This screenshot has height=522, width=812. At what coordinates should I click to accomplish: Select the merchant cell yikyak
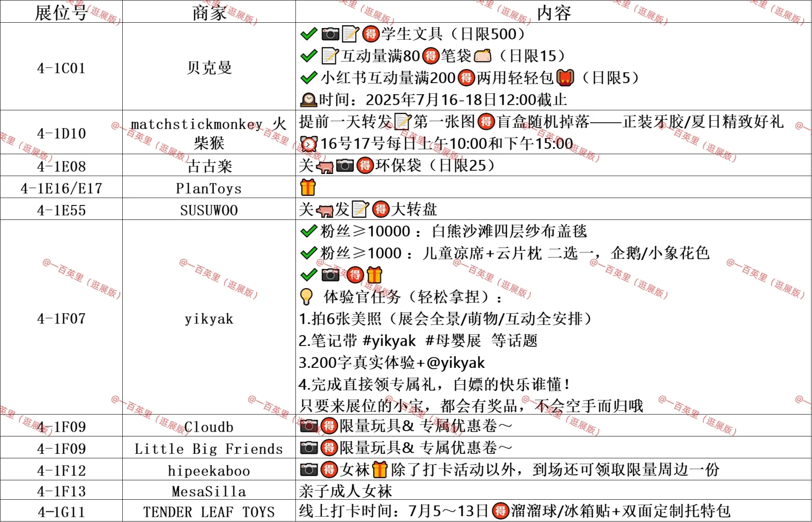click(x=209, y=317)
